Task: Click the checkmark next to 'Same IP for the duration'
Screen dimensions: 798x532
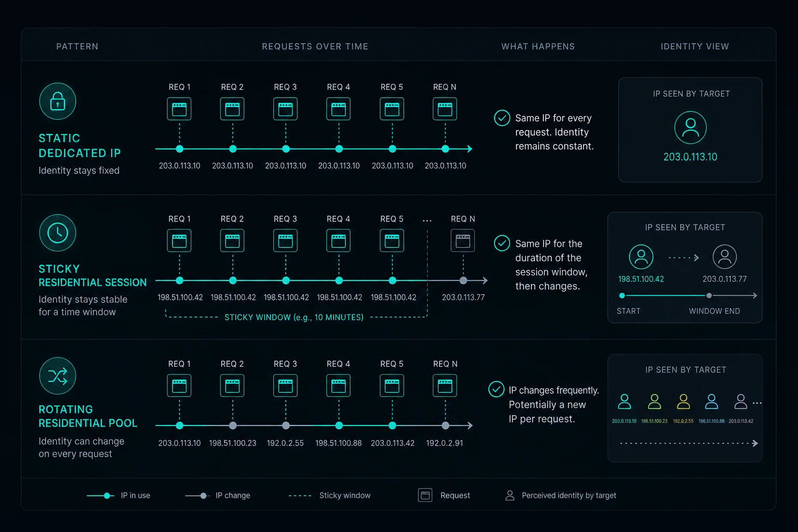Action: click(x=502, y=243)
